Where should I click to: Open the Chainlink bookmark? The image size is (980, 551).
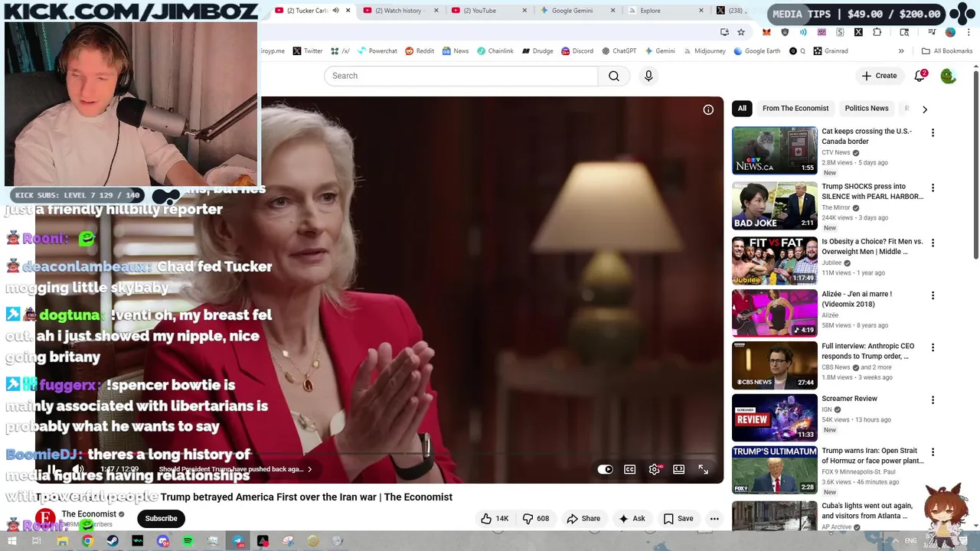495,51
